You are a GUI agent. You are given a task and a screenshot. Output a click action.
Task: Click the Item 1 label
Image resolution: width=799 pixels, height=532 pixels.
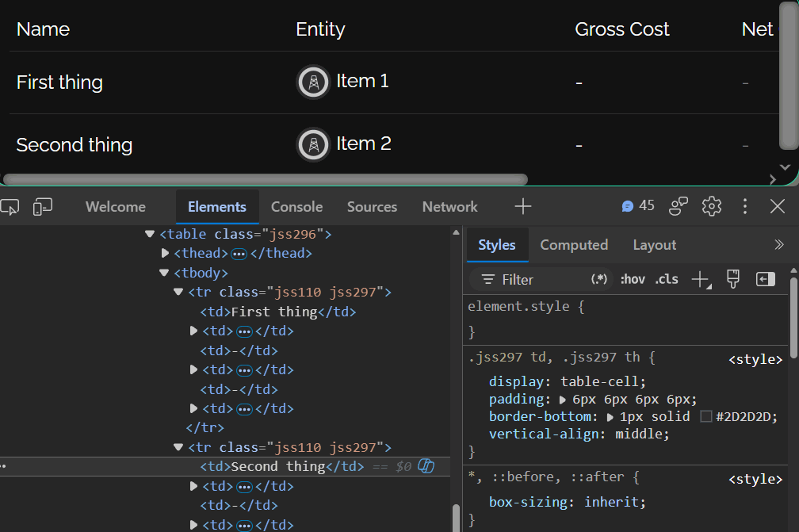362,81
